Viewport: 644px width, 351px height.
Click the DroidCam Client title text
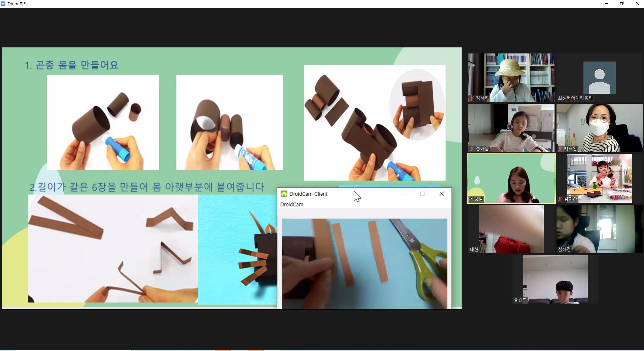click(x=309, y=194)
